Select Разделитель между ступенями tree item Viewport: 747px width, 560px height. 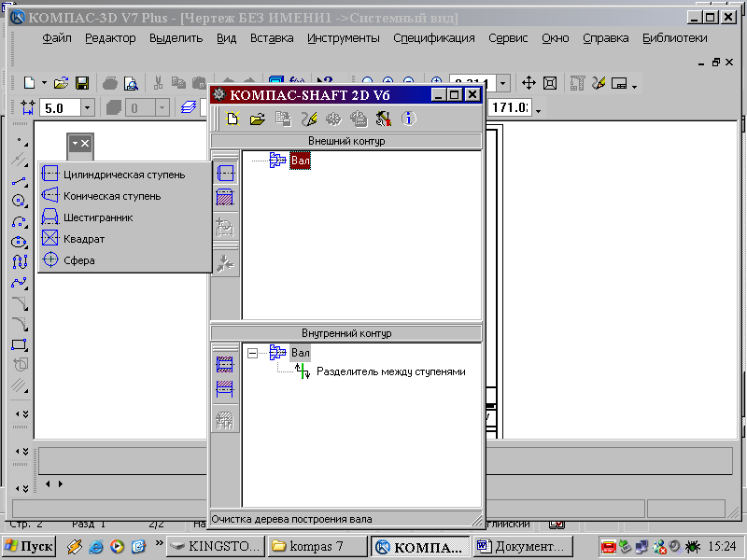(390, 371)
